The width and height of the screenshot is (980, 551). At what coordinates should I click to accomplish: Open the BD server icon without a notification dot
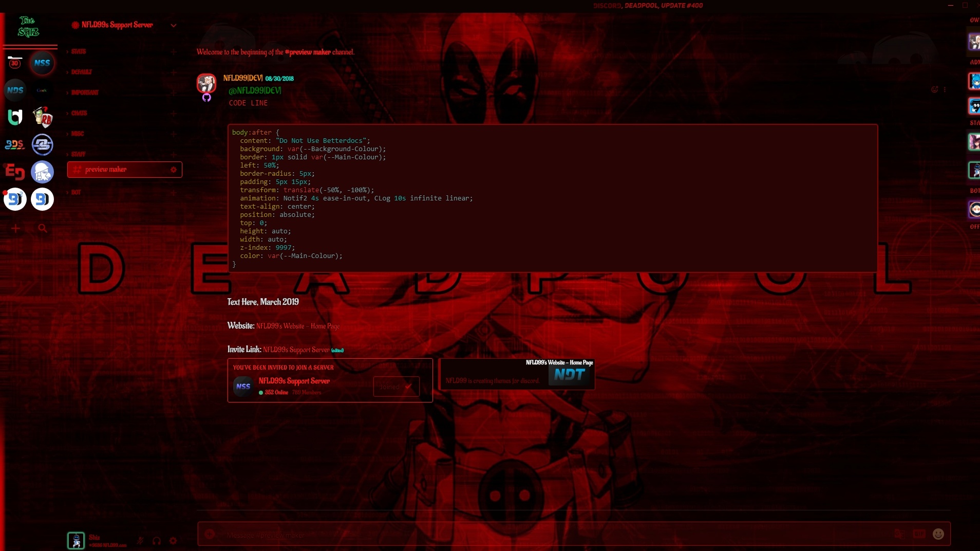(42, 199)
